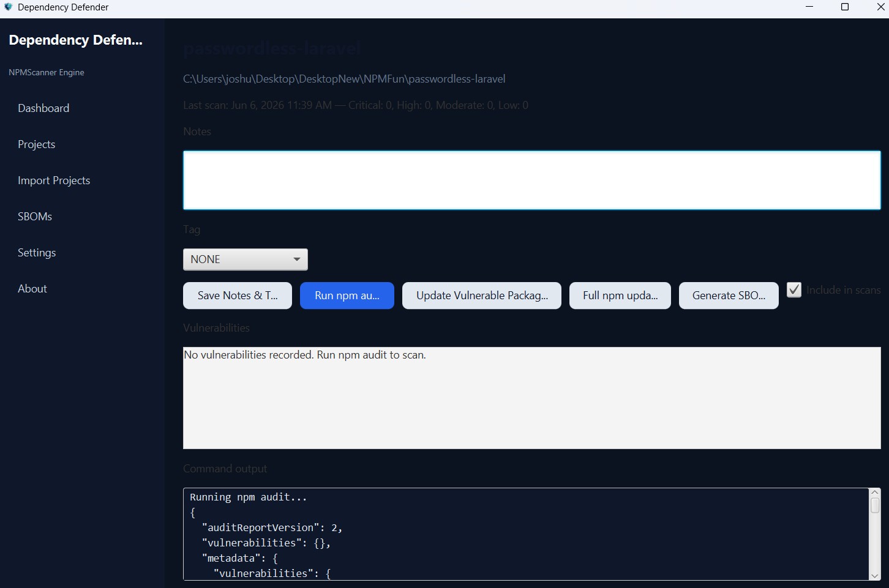This screenshot has width=889, height=588.
Task: Run npm audit on project
Action: click(347, 296)
